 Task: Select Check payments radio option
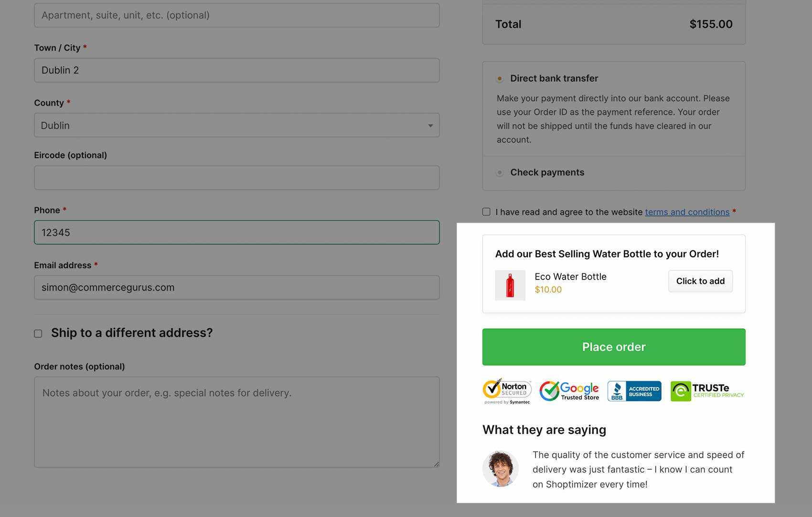tap(500, 172)
